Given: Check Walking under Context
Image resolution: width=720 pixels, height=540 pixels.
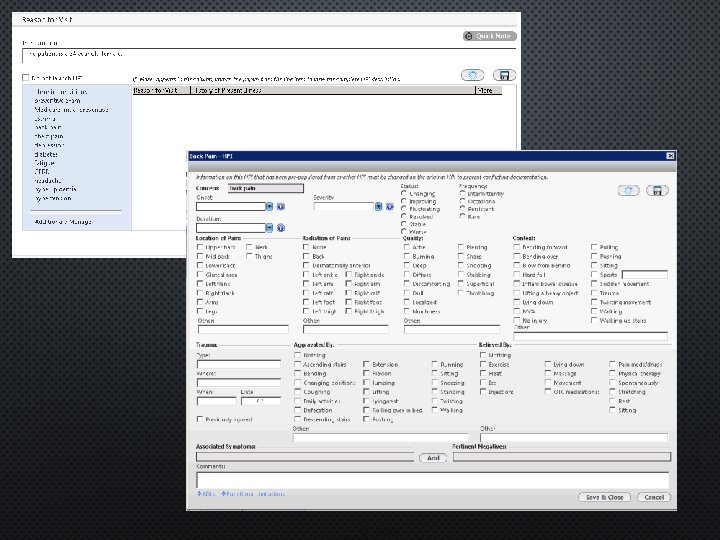Looking at the screenshot, I should coord(594,311).
